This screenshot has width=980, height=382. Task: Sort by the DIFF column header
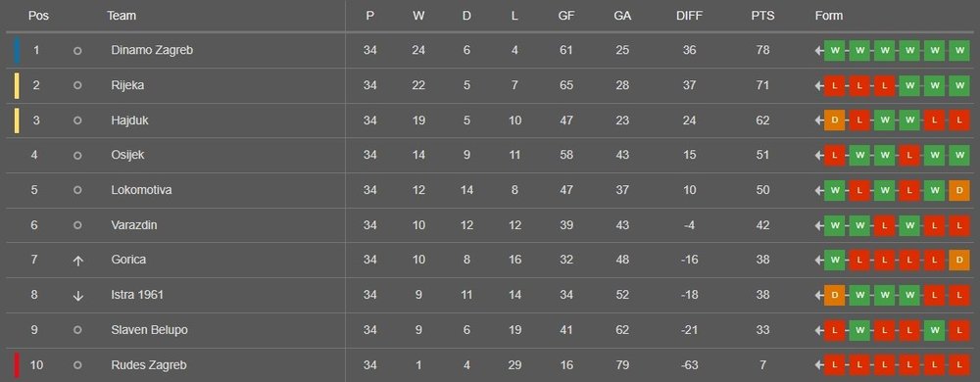(689, 17)
